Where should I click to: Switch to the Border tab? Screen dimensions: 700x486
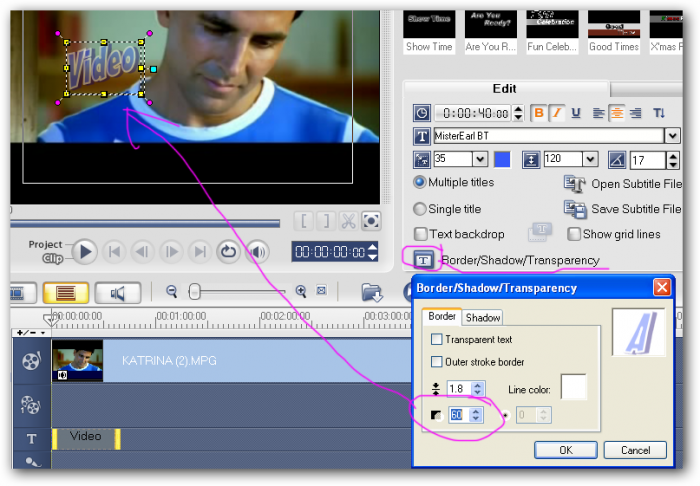[x=442, y=316]
